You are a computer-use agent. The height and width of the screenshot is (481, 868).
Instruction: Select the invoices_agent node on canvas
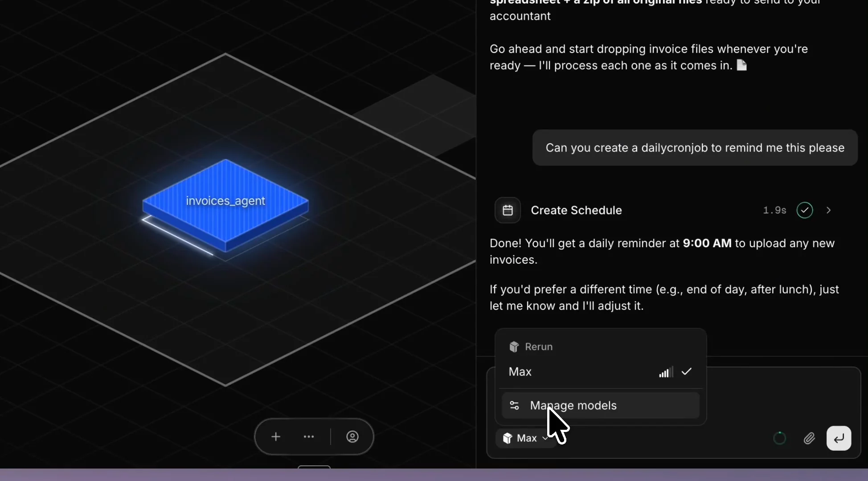pyautogui.click(x=225, y=205)
